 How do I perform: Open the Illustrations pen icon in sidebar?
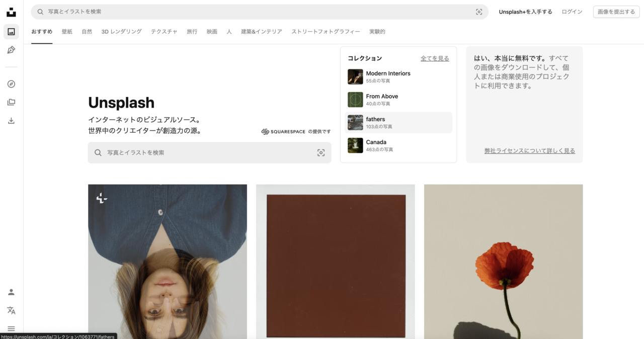tap(11, 50)
